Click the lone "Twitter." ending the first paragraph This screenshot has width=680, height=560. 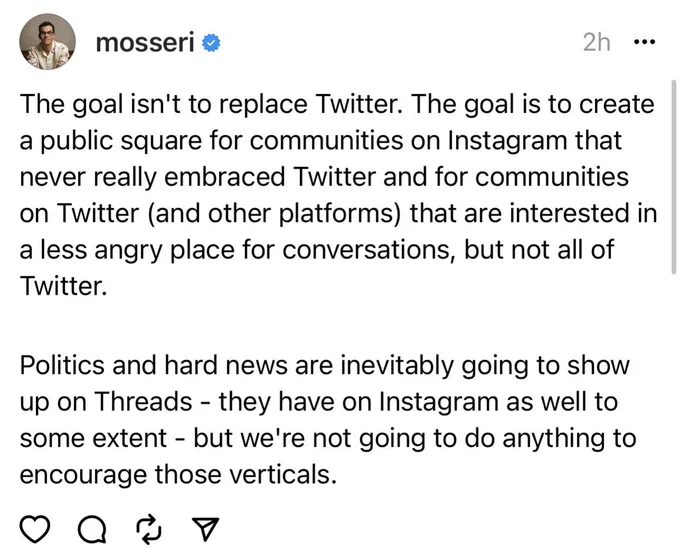[63, 286]
